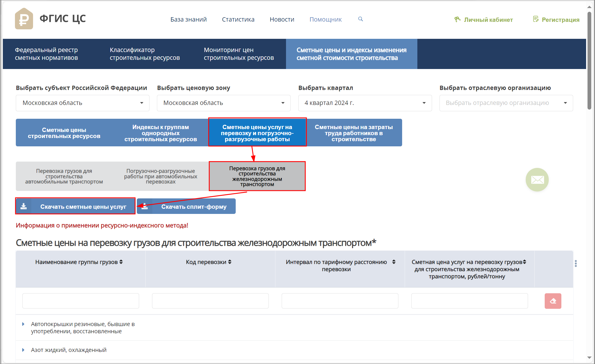Open Новости menu item
Viewport: 595px width, 364px height.
point(282,19)
